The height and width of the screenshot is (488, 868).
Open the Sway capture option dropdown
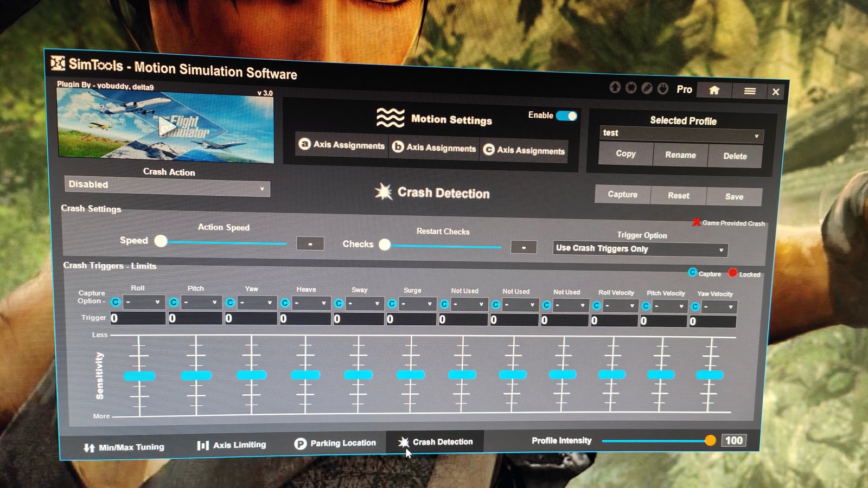pyautogui.click(x=363, y=304)
